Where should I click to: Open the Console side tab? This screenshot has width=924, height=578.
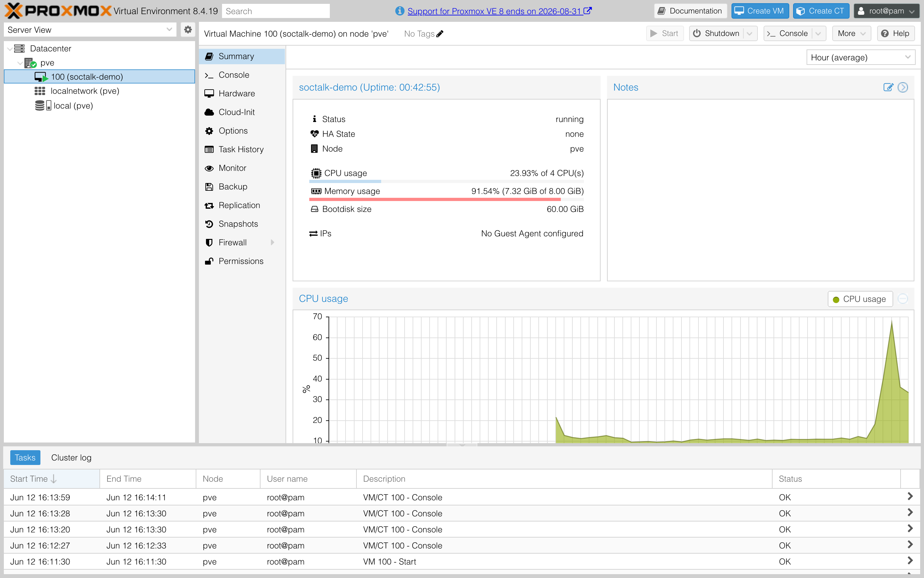tap(242, 75)
